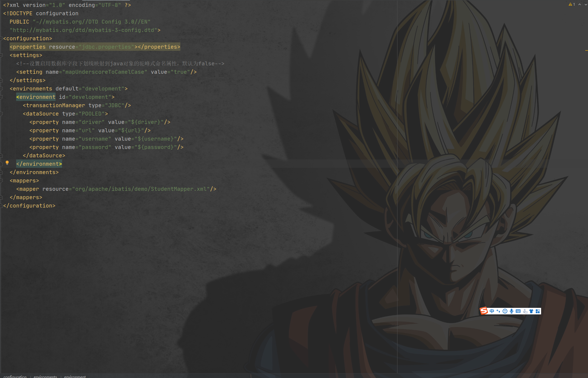Screen dimensions: 588x378
Task: Collapse the <configuration> fold marker
Action: coord(1,39)
